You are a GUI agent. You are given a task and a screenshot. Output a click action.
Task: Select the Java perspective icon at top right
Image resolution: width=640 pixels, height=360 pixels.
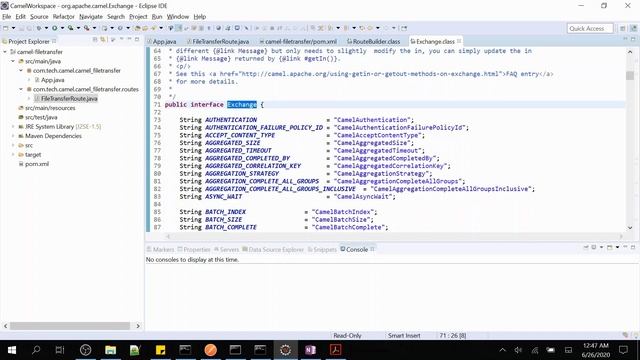(x=633, y=28)
